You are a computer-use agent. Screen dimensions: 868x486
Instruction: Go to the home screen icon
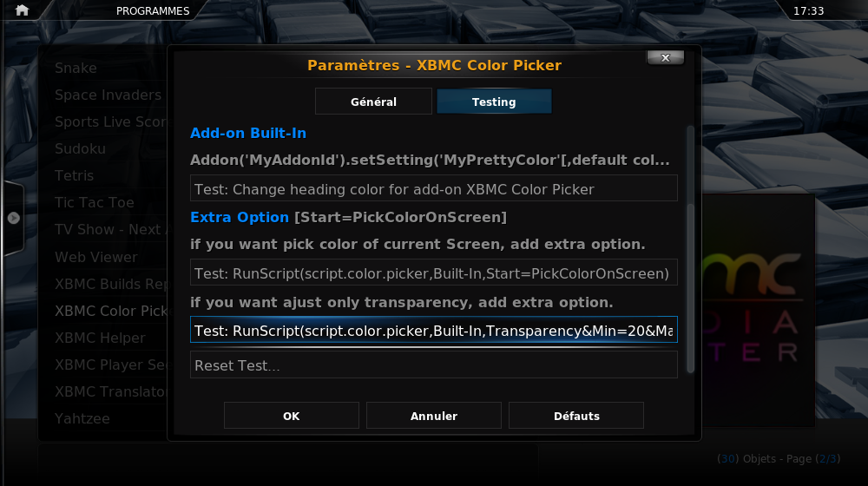tap(23, 10)
